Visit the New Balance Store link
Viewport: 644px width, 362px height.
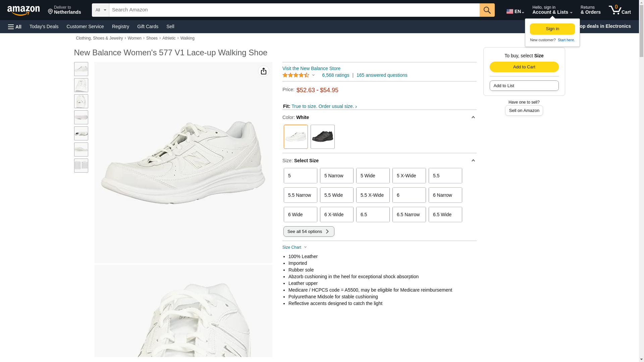click(311, 68)
